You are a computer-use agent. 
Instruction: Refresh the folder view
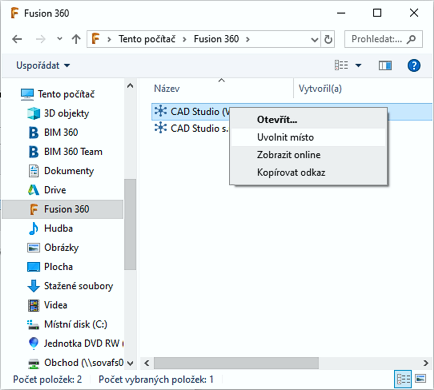(328, 40)
